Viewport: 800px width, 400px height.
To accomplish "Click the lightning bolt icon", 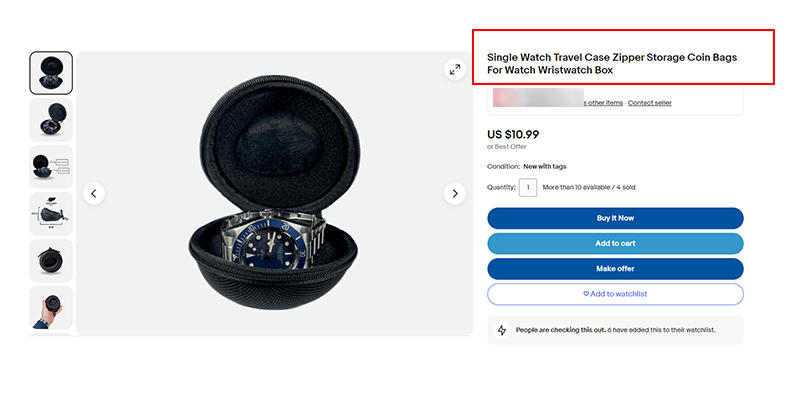I will pyautogui.click(x=502, y=330).
